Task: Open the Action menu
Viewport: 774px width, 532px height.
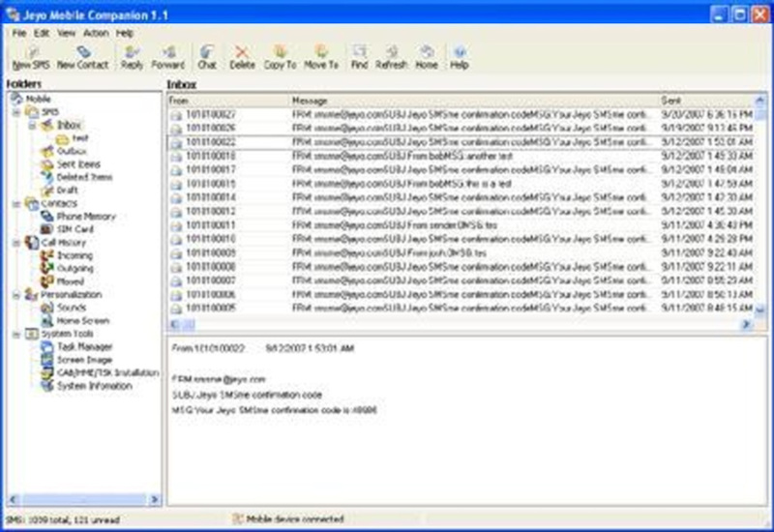Action: 96,33
